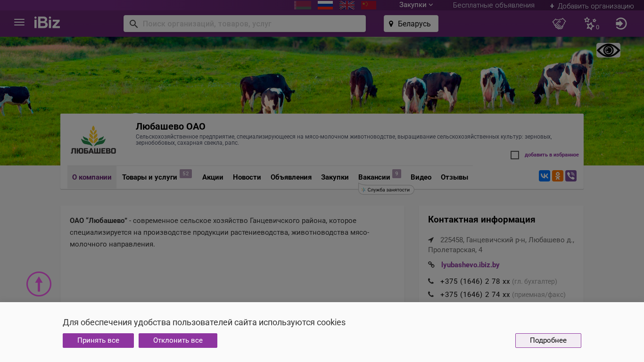Click the Подробнее cookies button
The width and height of the screenshot is (644, 362).
(x=548, y=340)
